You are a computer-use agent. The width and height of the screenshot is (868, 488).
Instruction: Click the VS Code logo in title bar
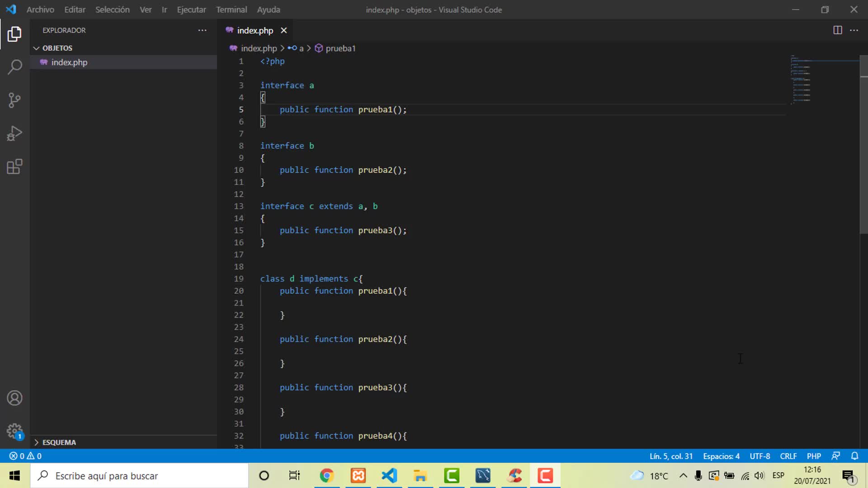11,9
